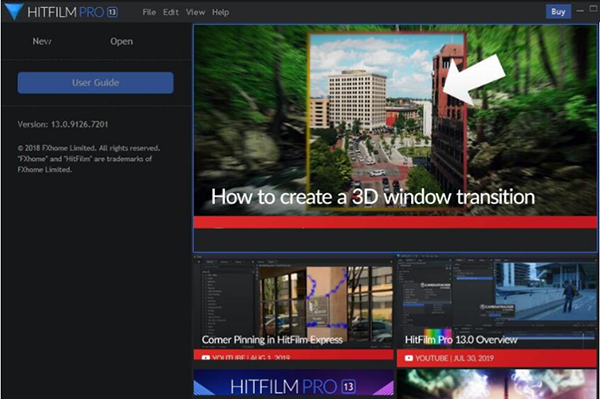
Task: Click the HitFilm Pro triangle logo
Action: tap(14, 11)
